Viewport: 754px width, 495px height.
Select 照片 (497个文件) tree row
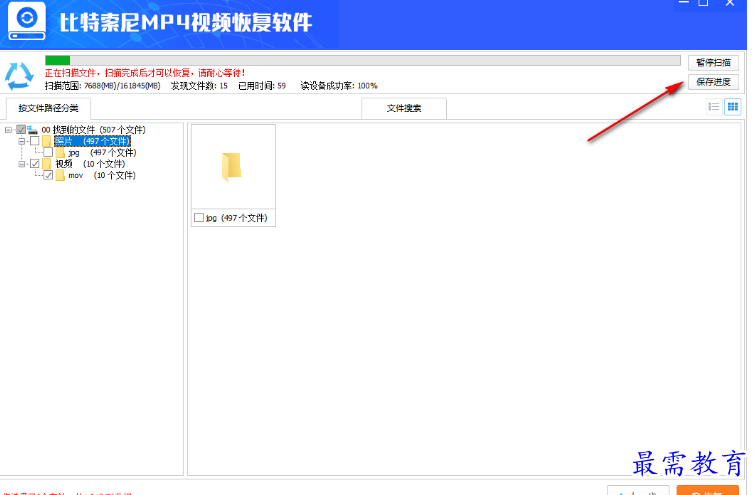point(92,141)
